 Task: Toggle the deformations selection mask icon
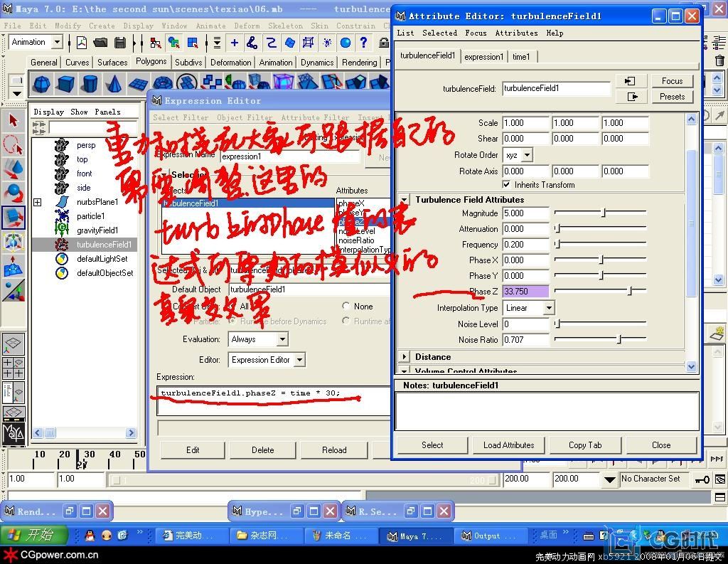(308, 43)
